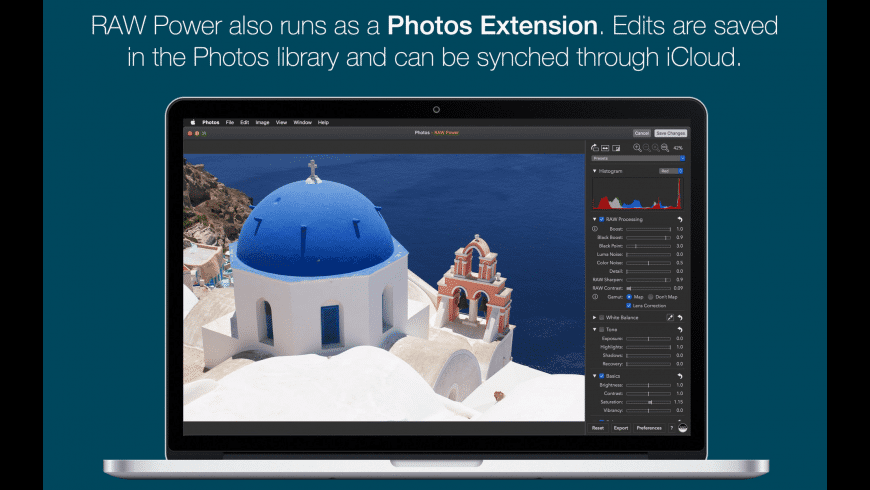870x490 pixels.
Task: Select the Map gamut radio button
Action: (x=629, y=297)
